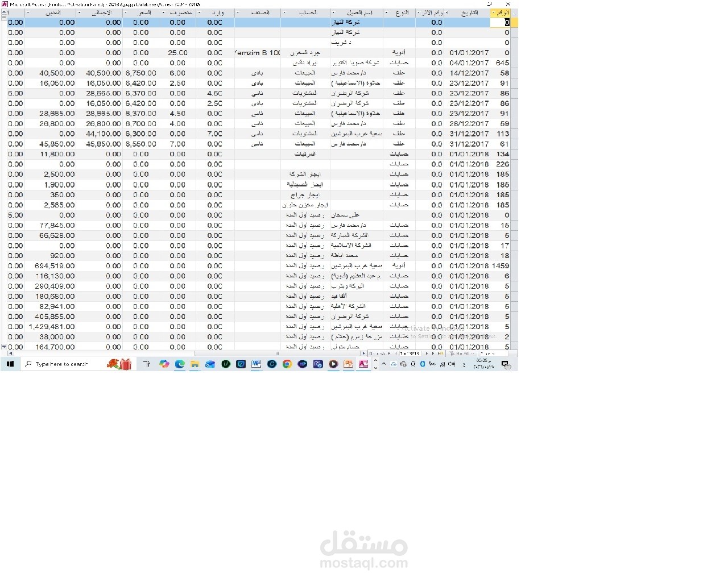Go to the next record using the navigator arrow
Image resolution: width=728 pixels, height=582 pixels.
(427, 354)
